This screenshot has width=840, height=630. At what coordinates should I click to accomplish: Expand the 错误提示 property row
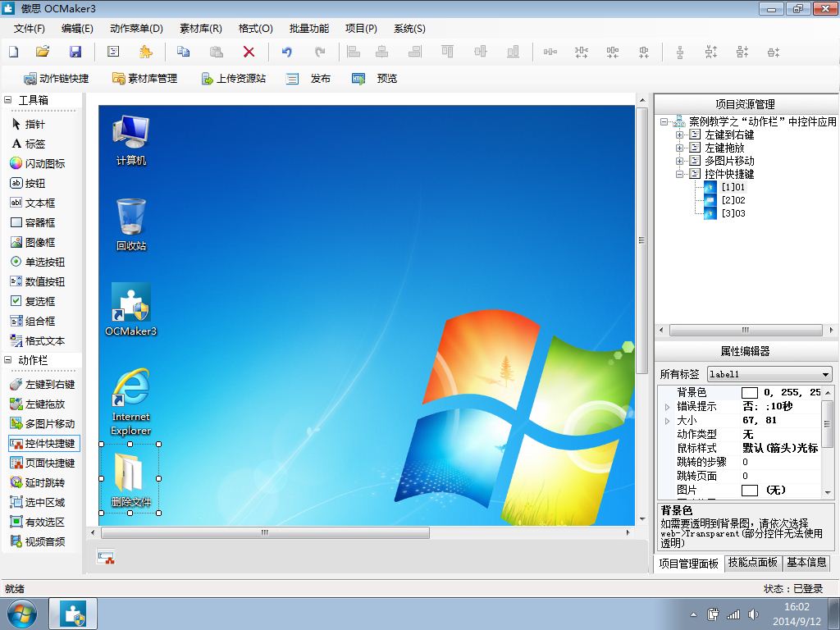tap(667, 407)
